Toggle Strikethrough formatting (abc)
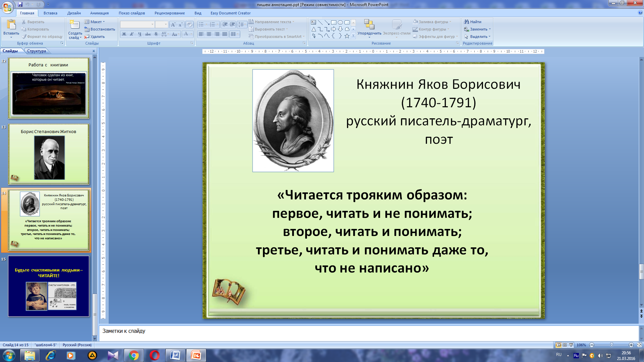The height and width of the screenshot is (362, 644). 148,34
